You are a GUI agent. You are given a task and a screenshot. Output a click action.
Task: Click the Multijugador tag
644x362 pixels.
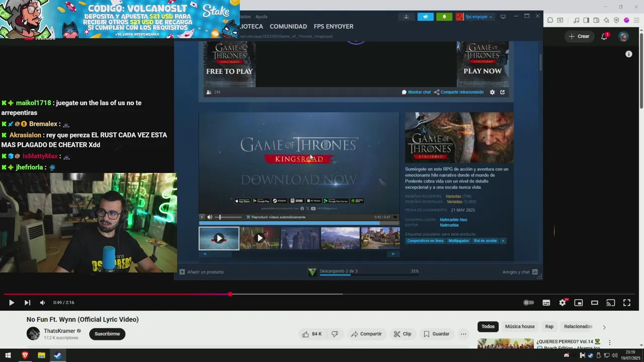pyautogui.click(x=458, y=241)
